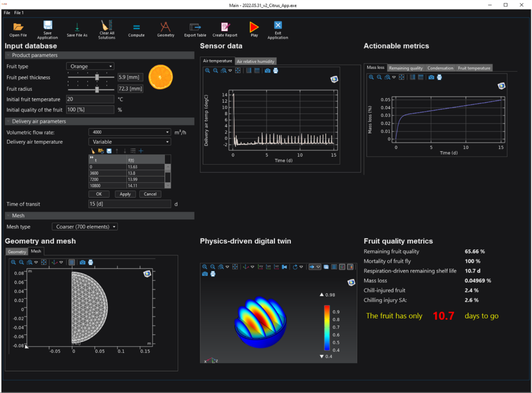Click camera snapshot icon in Mass loss plot

(x=431, y=77)
